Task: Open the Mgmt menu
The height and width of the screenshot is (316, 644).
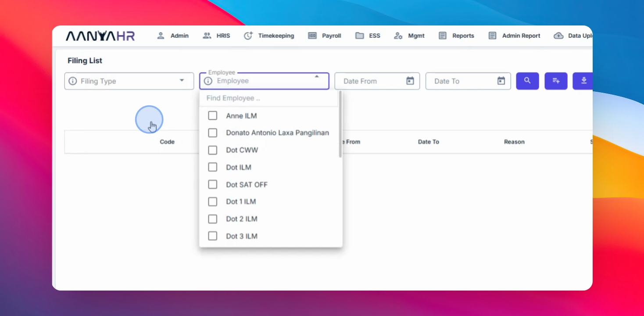Action: (x=409, y=36)
